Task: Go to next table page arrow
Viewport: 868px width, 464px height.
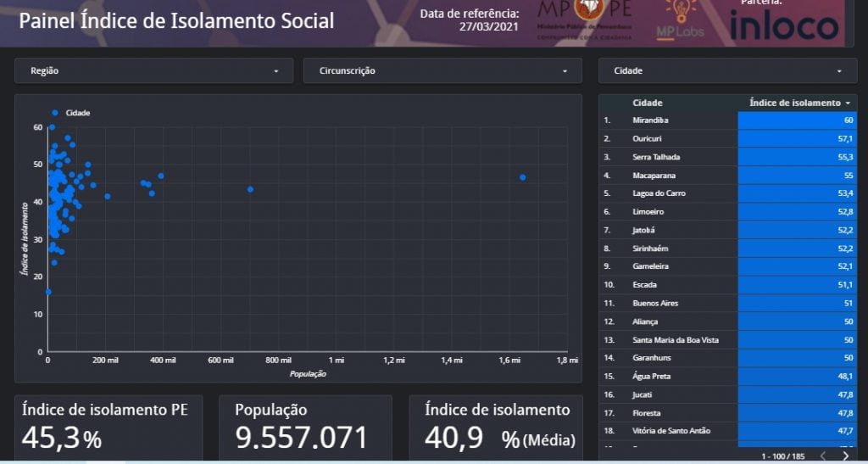Action: pos(845,456)
